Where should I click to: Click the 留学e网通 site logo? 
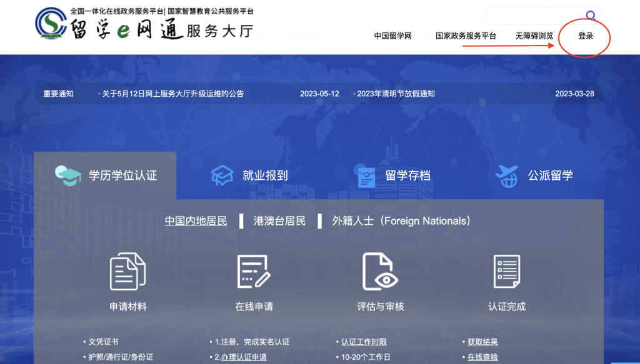(144, 24)
